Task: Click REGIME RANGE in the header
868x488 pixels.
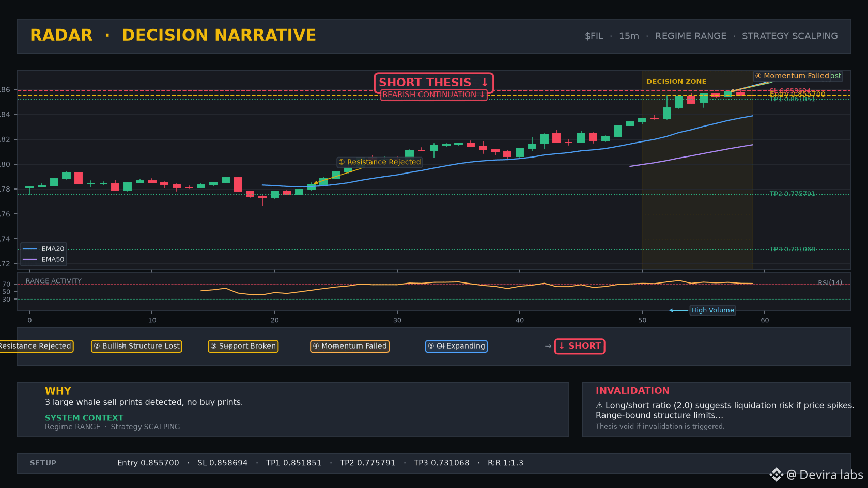Action: pos(691,36)
